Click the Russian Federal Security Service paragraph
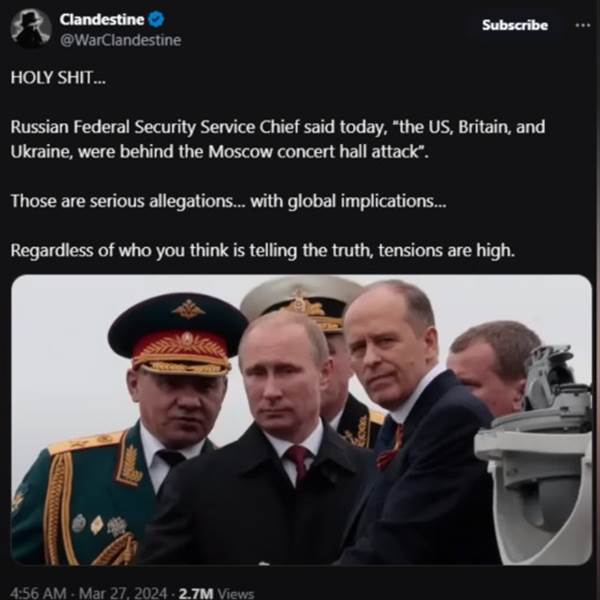Viewport: 600px width, 600px height. click(278, 139)
